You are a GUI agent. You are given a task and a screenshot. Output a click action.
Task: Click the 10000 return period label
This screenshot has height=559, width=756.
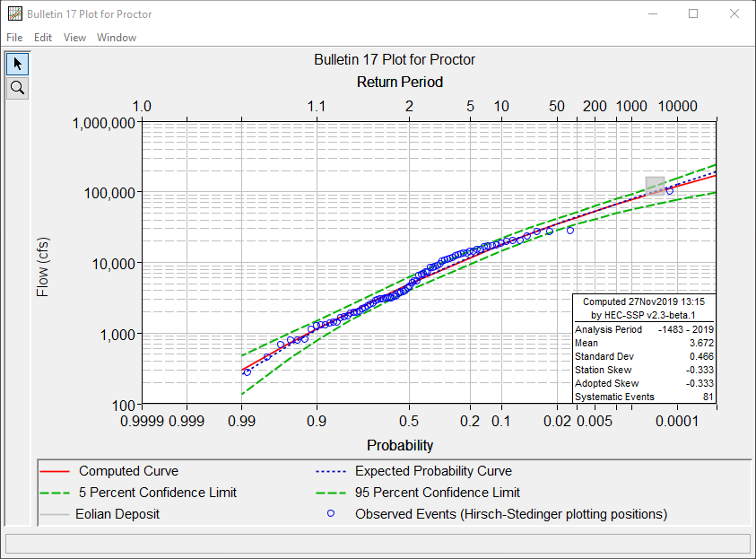(677, 106)
